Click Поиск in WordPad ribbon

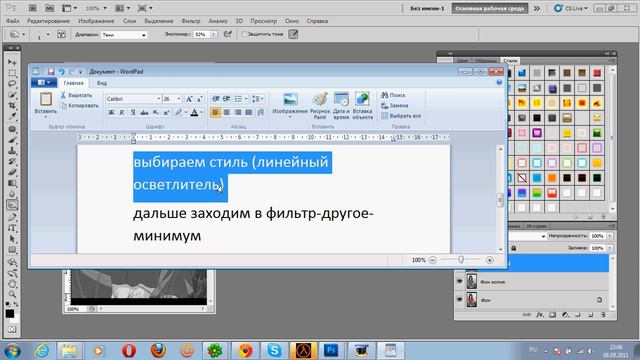(393, 95)
